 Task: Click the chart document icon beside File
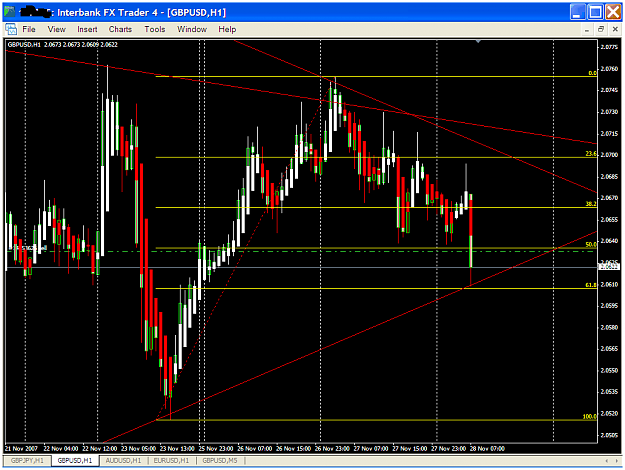11,29
